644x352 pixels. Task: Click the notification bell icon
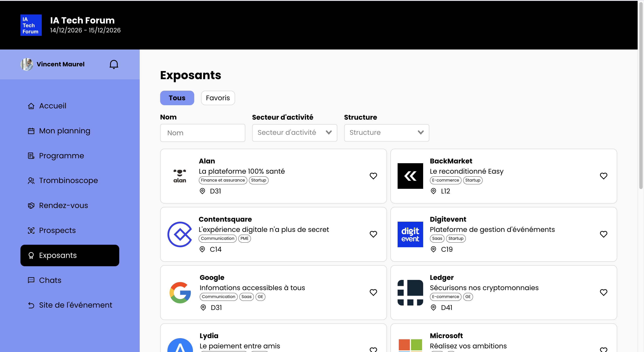coord(114,64)
